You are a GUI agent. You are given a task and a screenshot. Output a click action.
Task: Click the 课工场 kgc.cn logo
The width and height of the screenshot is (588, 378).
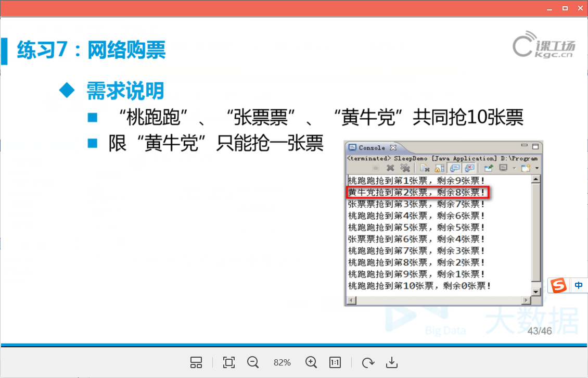click(x=543, y=45)
